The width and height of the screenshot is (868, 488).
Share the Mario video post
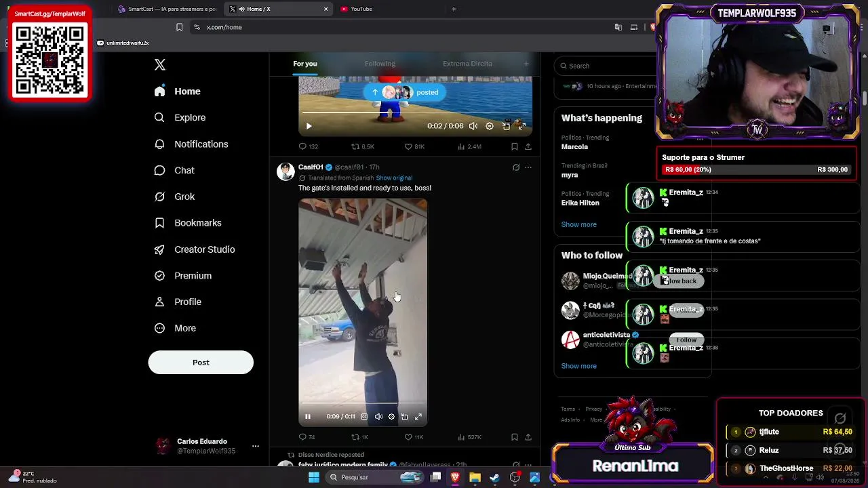click(x=528, y=146)
